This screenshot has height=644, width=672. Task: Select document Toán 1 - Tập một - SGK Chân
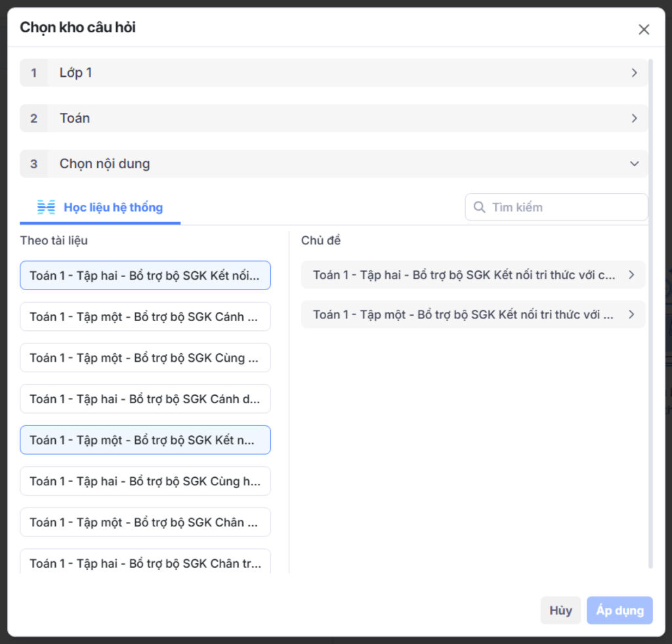pos(145,523)
